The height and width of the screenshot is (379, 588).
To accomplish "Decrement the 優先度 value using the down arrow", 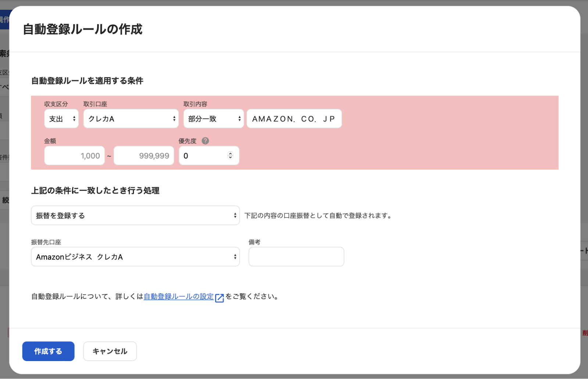I will click(230, 158).
